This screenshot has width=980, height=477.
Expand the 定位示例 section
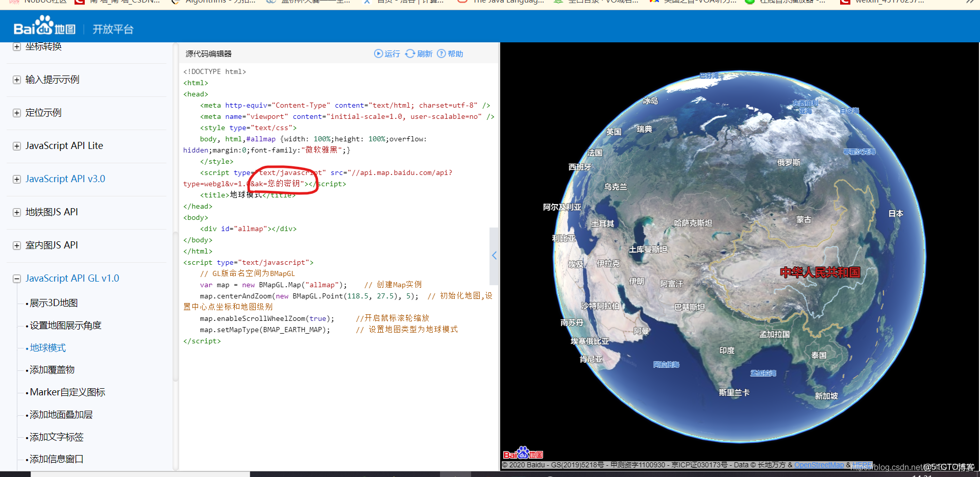point(17,113)
